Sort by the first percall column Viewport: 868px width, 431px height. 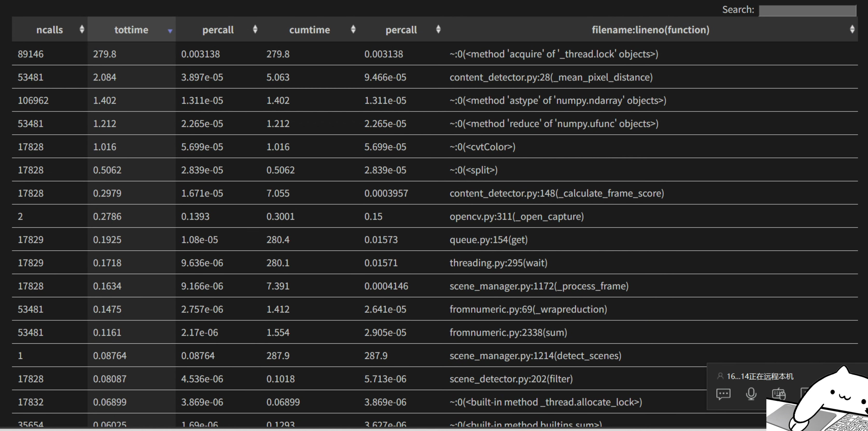218,30
